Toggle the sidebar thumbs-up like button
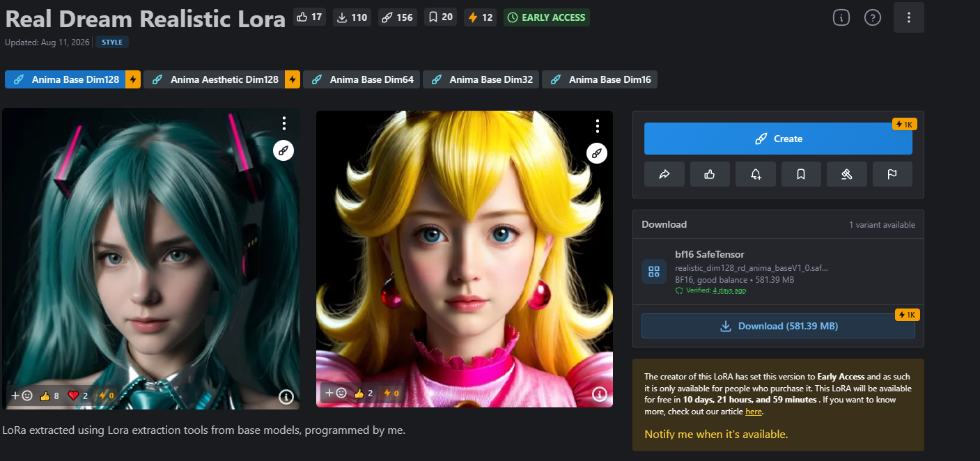 (x=710, y=174)
